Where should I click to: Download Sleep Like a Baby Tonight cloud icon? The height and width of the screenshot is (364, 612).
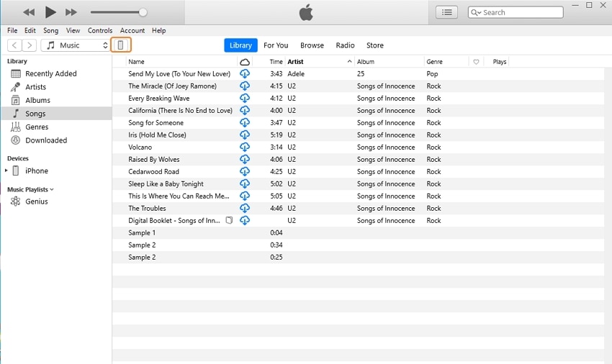(245, 183)
